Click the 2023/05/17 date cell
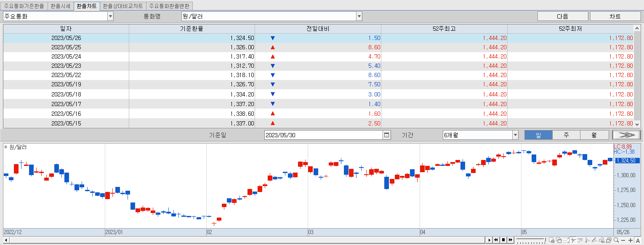This screenshot has height=245, width=644. [66, 104]
